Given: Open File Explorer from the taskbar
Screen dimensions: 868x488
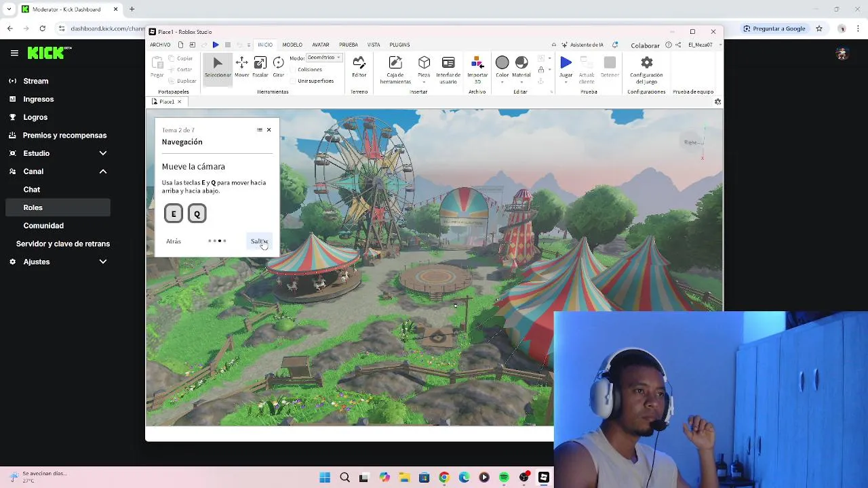Looking at the screenshot, I should click(404, 478).
